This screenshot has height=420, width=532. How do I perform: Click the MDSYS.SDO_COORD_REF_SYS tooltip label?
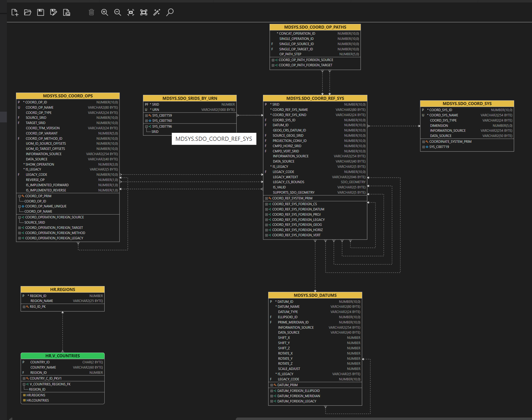(x=214, y=139)
